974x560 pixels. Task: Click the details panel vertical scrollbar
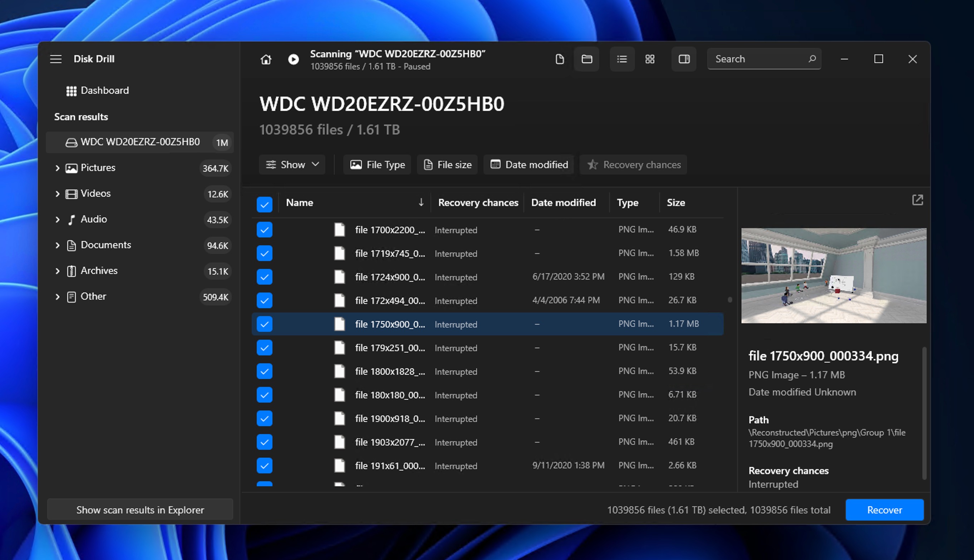coord(924,413)
